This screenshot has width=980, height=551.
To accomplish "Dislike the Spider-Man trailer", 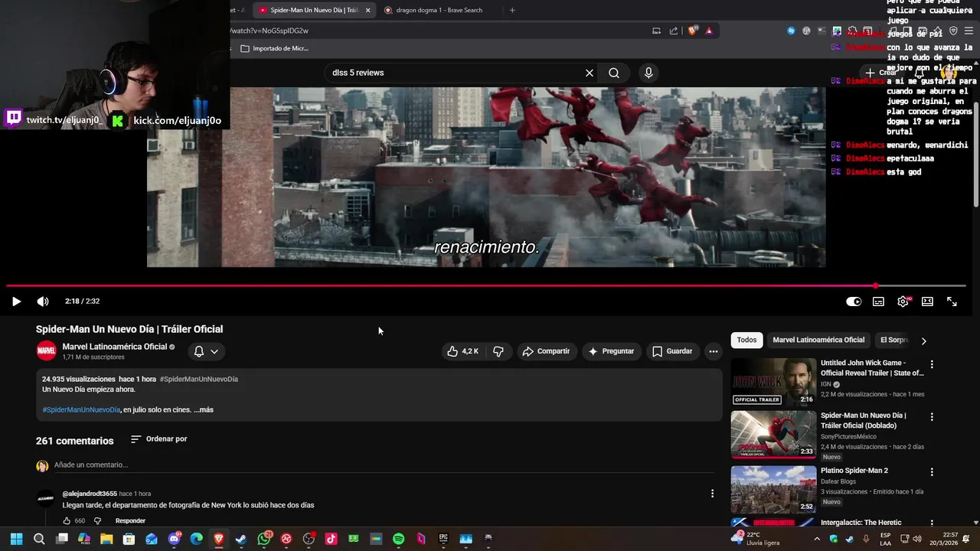I will (498, 351).
